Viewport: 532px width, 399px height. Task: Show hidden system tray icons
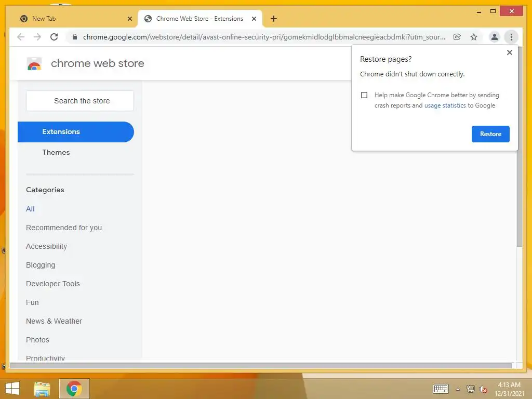458,389
